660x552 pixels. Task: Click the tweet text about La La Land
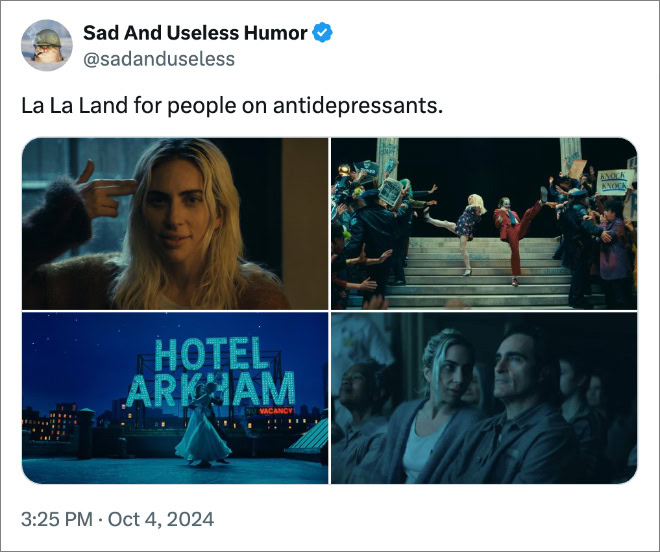232,105
